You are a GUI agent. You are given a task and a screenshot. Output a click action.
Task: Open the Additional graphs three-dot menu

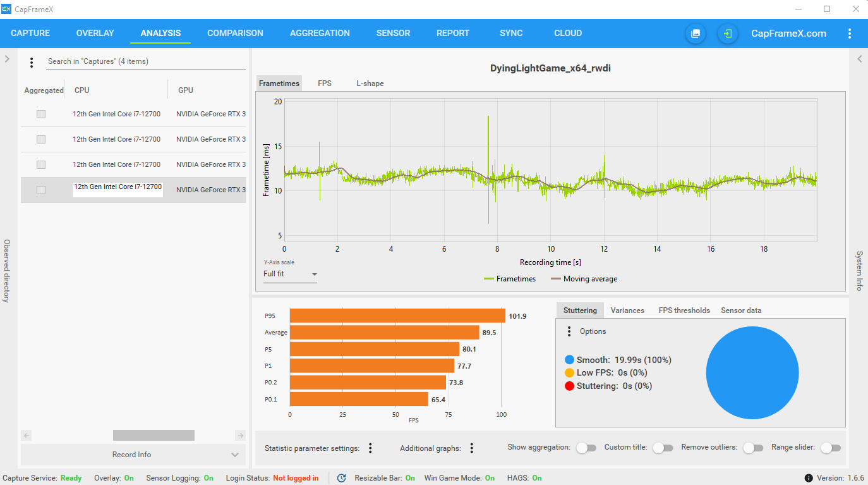[x=471, y=448]
